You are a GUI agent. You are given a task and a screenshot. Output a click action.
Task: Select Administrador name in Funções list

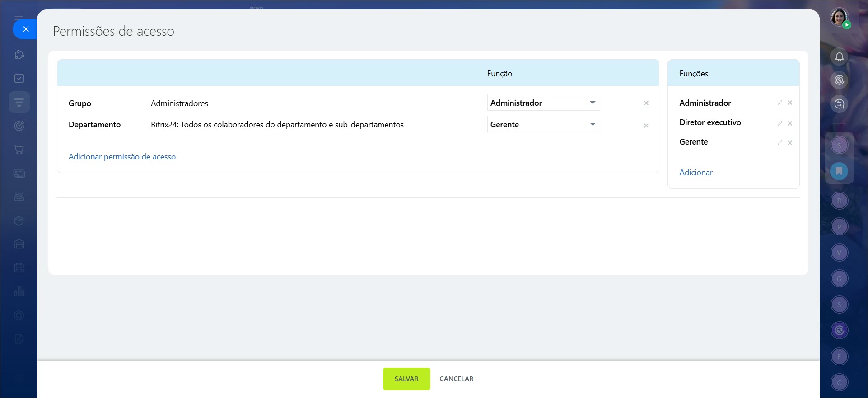(x=705, y=103)
